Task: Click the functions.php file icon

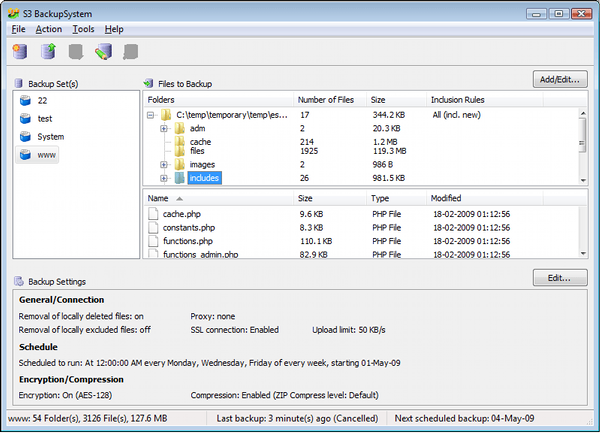Action: tap(153, 241)
